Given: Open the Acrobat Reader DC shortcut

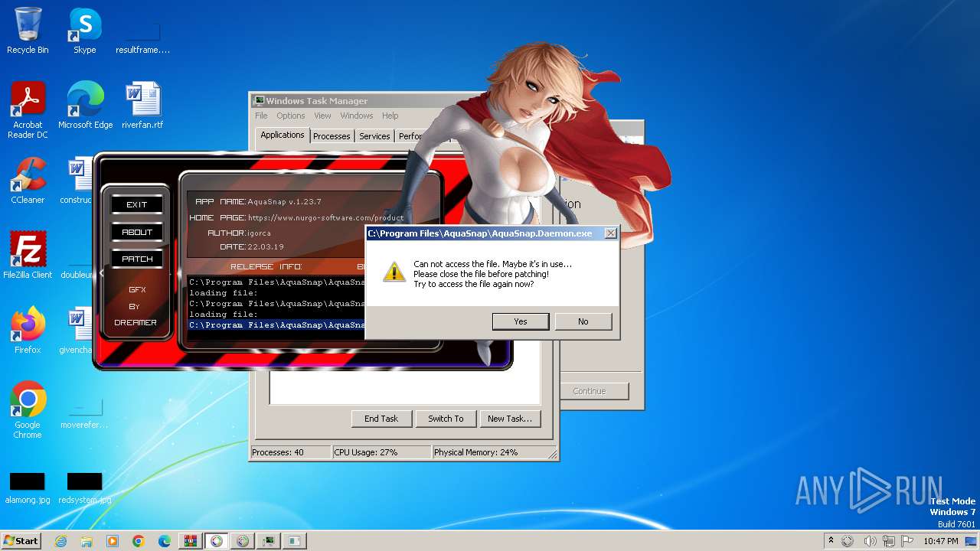Looking at the screenshot, I should 28,111.
